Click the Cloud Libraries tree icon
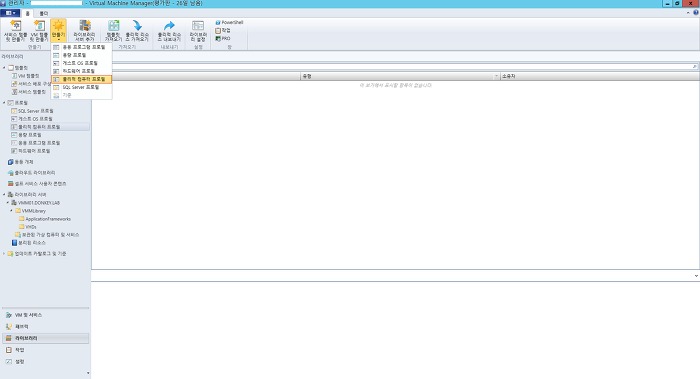Viewport: 700px width, 379px height. point(10,173)
